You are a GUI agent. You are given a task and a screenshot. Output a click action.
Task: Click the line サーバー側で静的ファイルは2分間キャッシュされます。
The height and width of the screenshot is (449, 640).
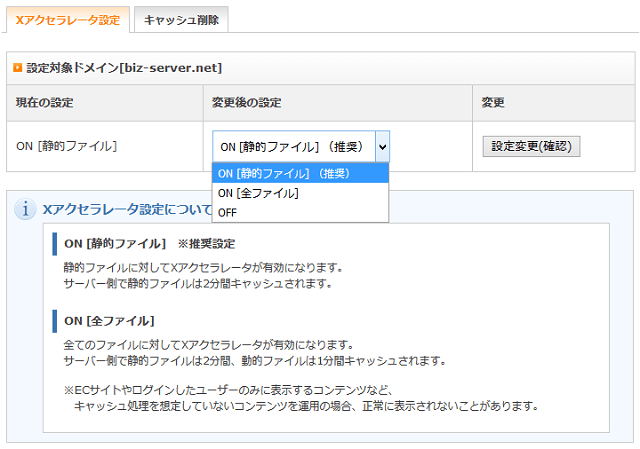[198, 283]
